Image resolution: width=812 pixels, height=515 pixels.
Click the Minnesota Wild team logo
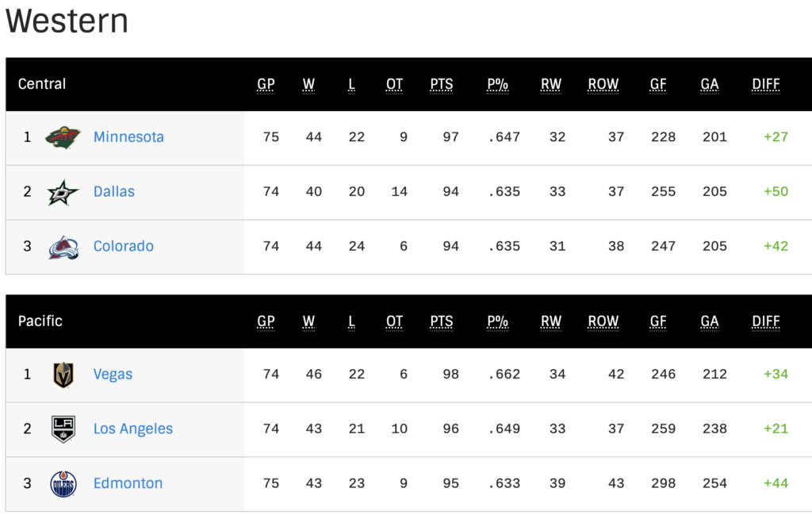(x=63, y=137)
